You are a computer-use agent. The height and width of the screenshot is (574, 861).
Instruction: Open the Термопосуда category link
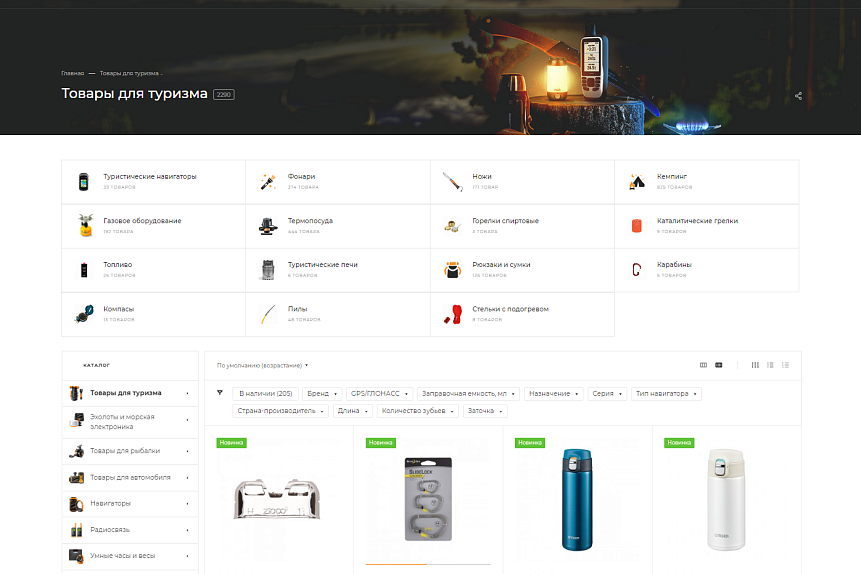[310, 221]
